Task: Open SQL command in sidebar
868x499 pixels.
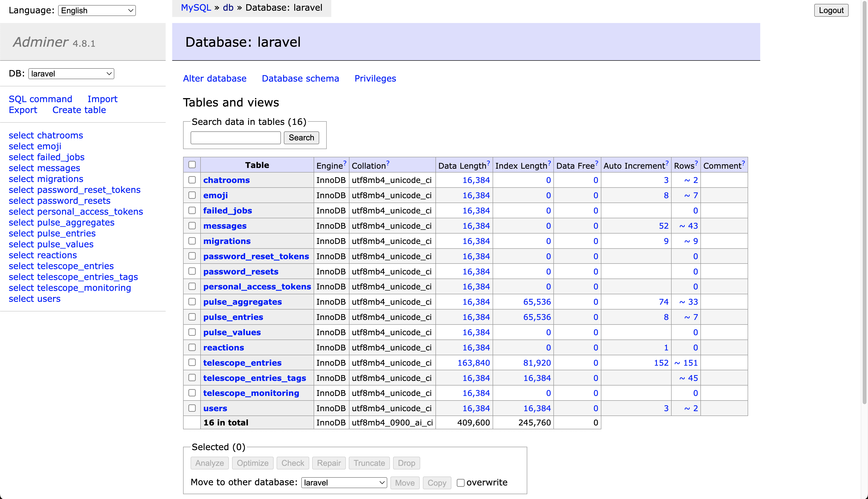Action: click(x=40, y=99)
